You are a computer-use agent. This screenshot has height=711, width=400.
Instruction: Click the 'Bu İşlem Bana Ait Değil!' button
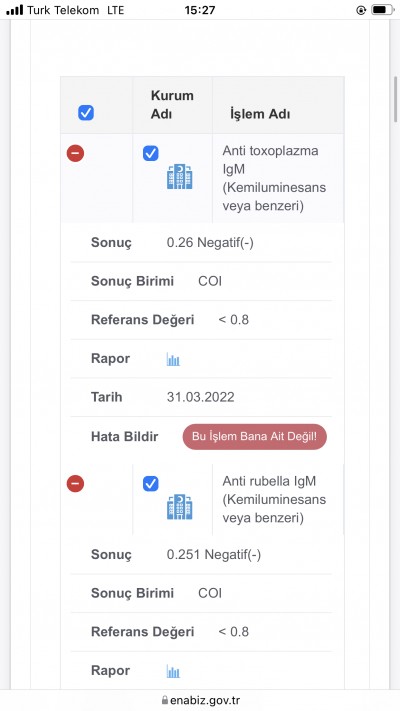(x=254, y=437)
